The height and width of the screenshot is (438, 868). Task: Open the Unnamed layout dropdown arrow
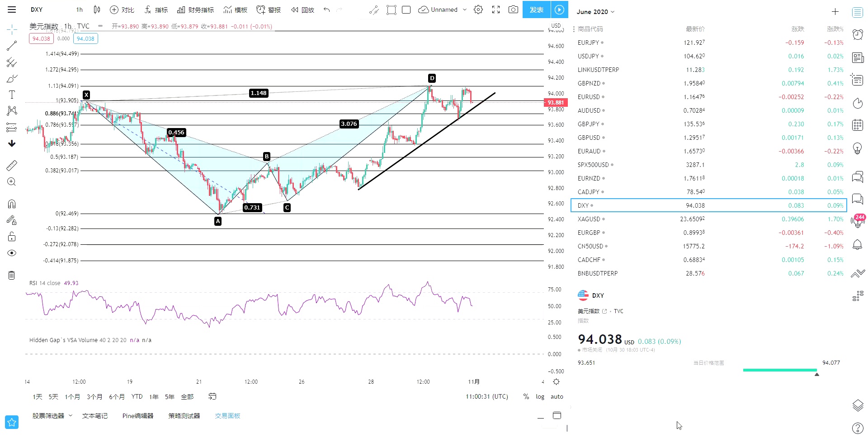465,10
